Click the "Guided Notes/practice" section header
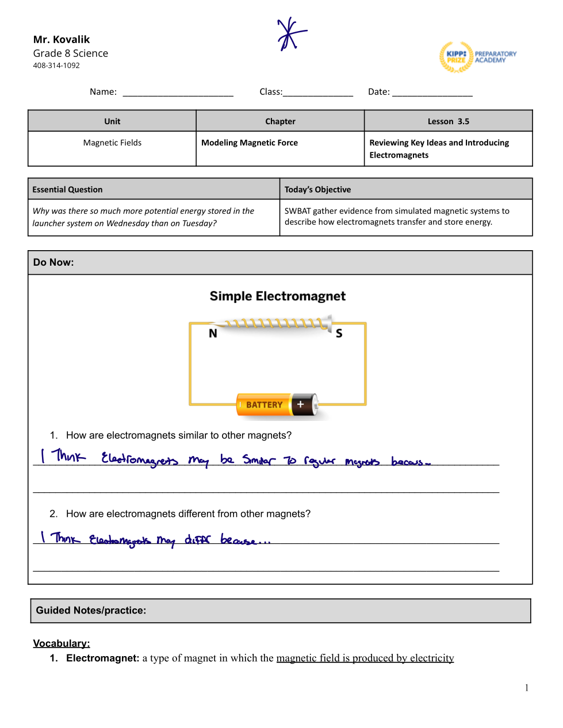Viewport: 563px width, 728px height. (x=91, y=611)
